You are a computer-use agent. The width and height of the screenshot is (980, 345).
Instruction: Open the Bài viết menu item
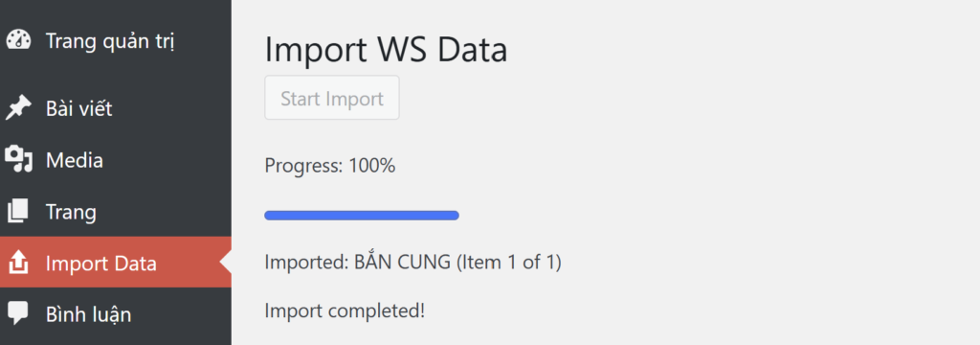pyautogui.click(x=79, y=108)
